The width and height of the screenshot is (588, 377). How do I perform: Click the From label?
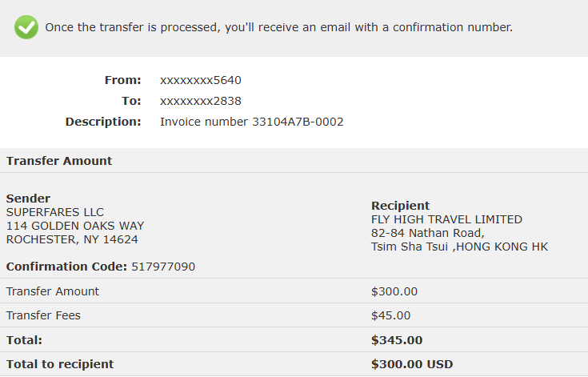[x=122, y=80]
